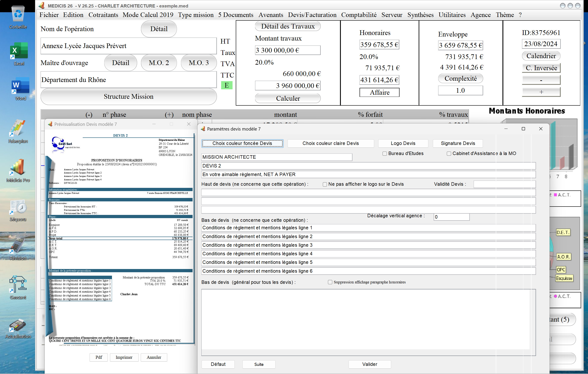The height and width of the screenshot is (374, 588).
Task: Check the Bureau d'Etudes checkbox
Action: (385, 154)
